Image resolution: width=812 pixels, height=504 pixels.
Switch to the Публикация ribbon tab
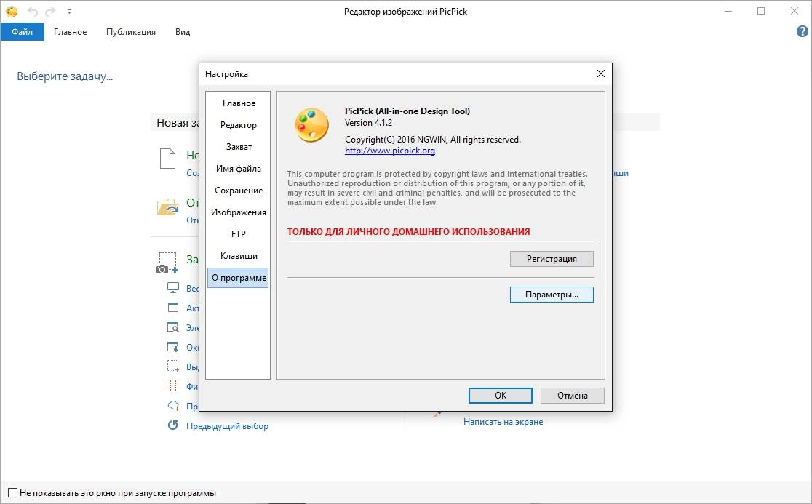pos(130,31)
